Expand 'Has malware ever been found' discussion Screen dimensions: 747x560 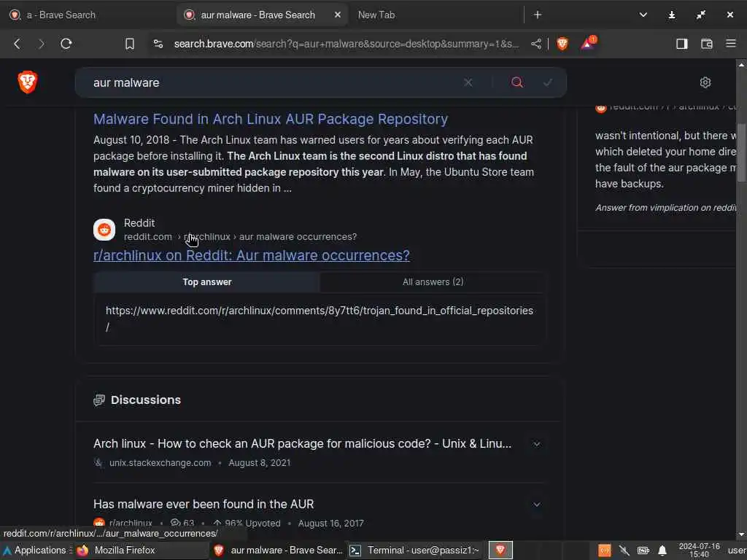(x=536, y=505)
